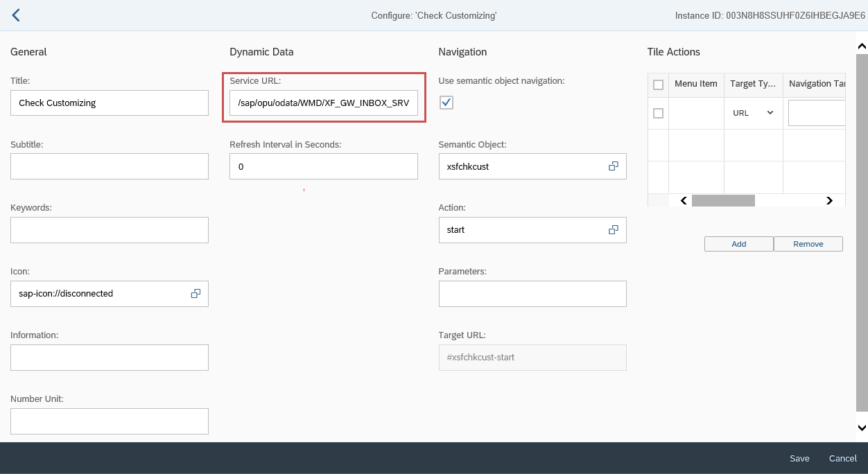Add a new tile action
This screenshot has width=868, height=474.
738,243
